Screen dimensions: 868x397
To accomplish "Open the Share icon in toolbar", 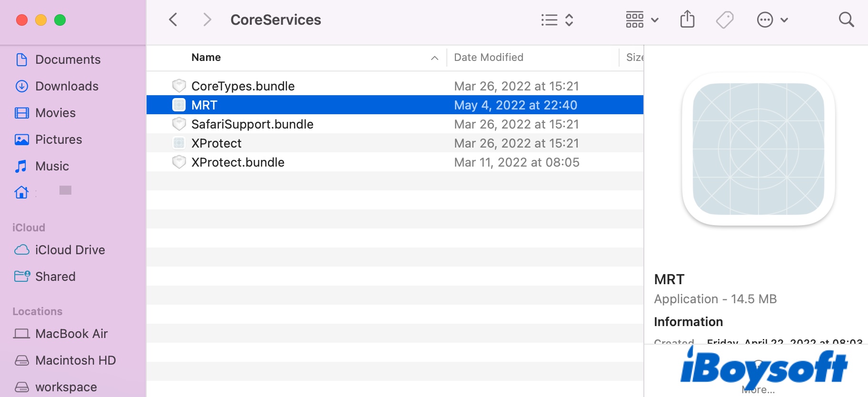I will 687,20.
